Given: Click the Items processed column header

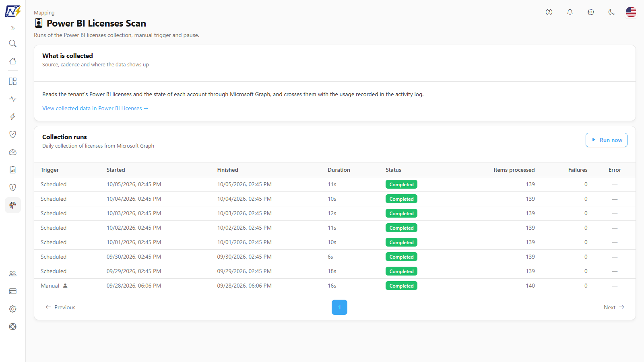Looking at the screenshot, I should pos(514,170).
